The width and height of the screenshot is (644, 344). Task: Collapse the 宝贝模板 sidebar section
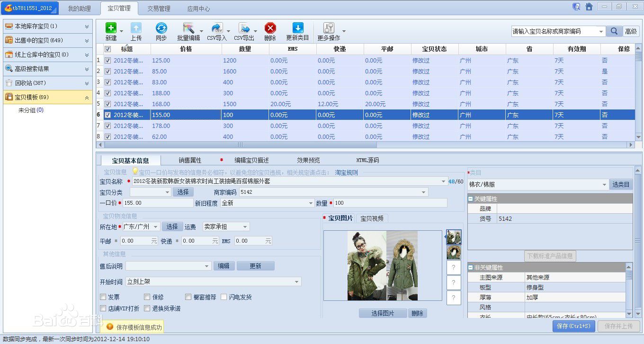pyautogui.click(x=87, y=98)
